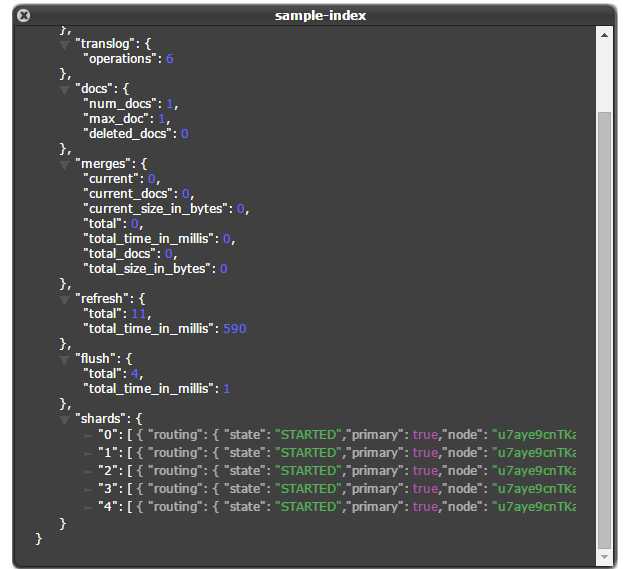Click the sample-index title bar
Screen dimensions: 623x569
pyautogui.click(x=320, y=15)
